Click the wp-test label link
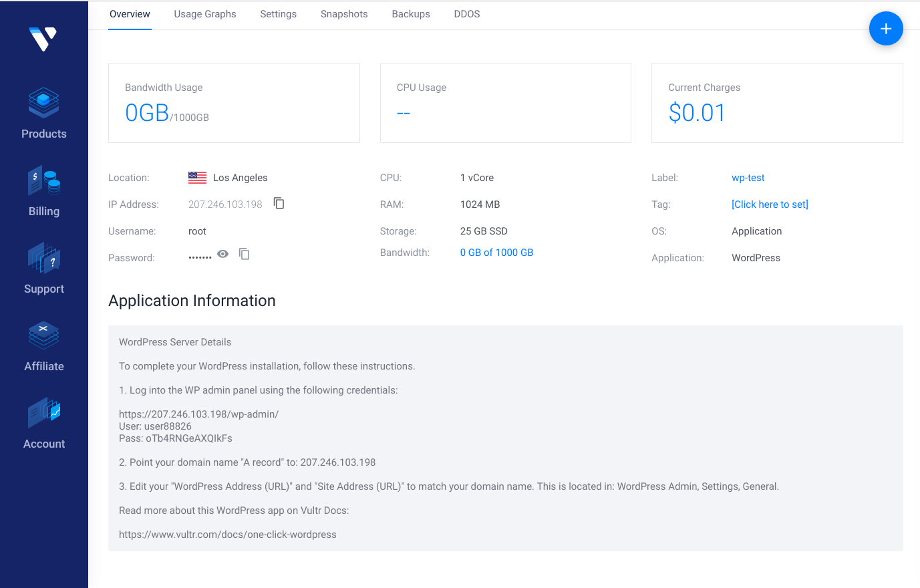 (x=748, y=178)
